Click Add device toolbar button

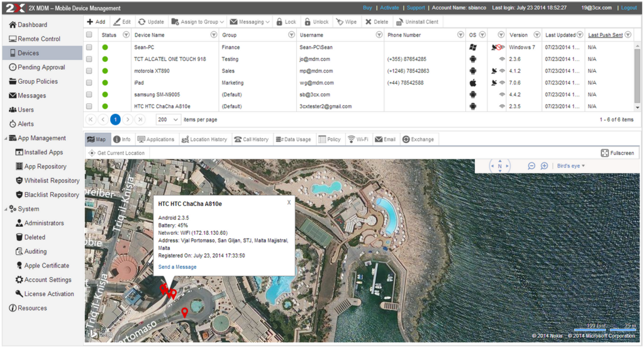(96, 22)
